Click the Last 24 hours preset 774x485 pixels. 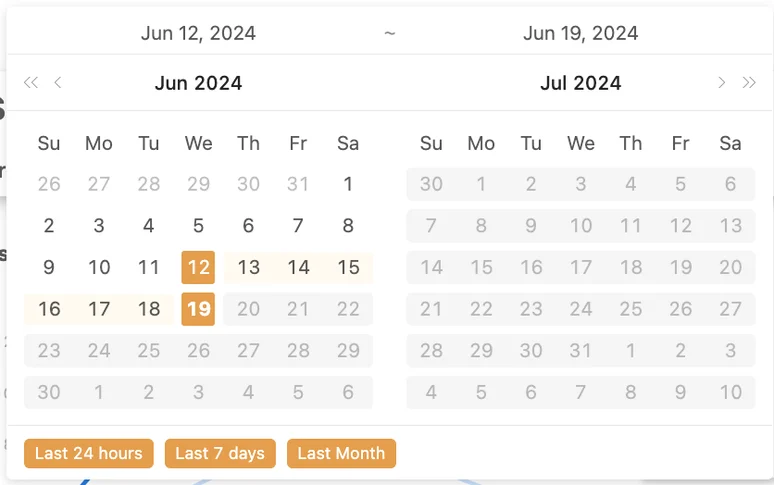[89, 453]
